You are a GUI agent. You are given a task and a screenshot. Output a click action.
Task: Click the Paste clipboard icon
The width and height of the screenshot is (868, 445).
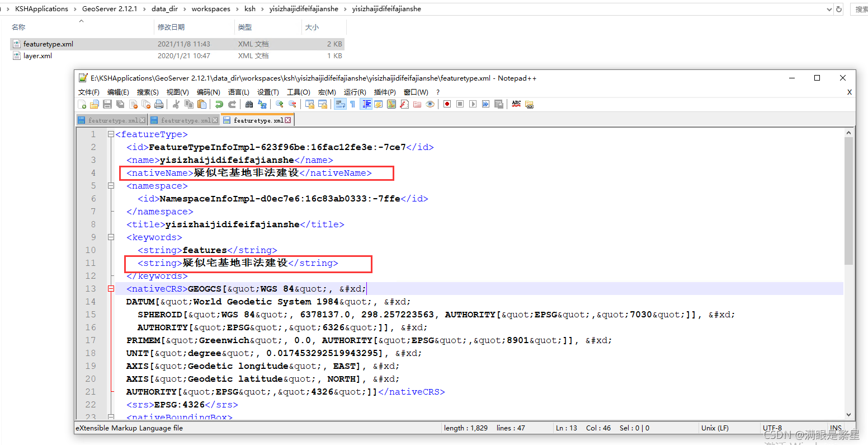[x=202, y=104]
